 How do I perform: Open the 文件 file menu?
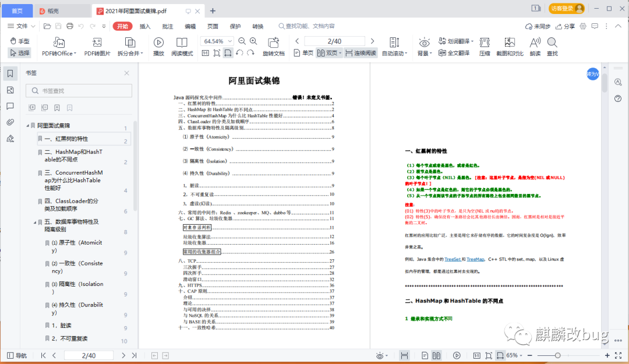coord(22,26)
